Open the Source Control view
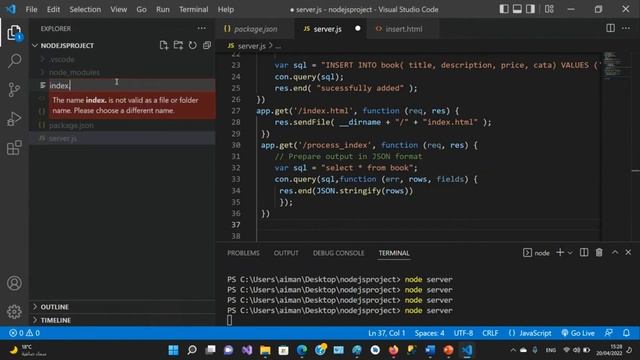Viewport: 640px width, 360px height. point(14,89)
